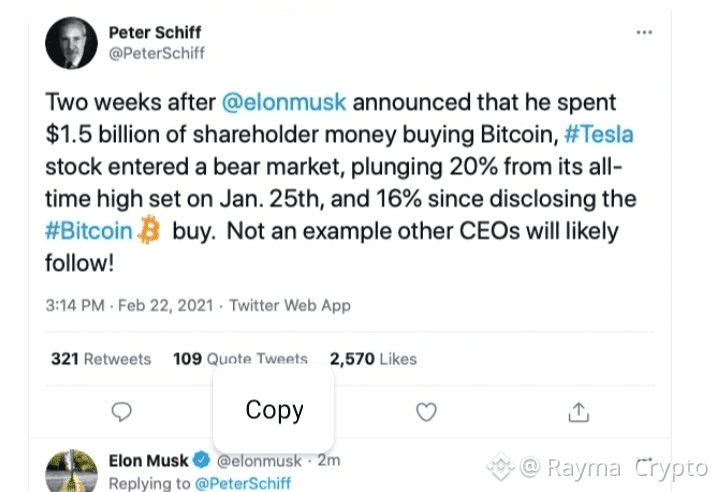Open the Twitter Web App source link
The height and width of the screenshot is (492, 716).
pyautogui.click(x=290, y=306)
